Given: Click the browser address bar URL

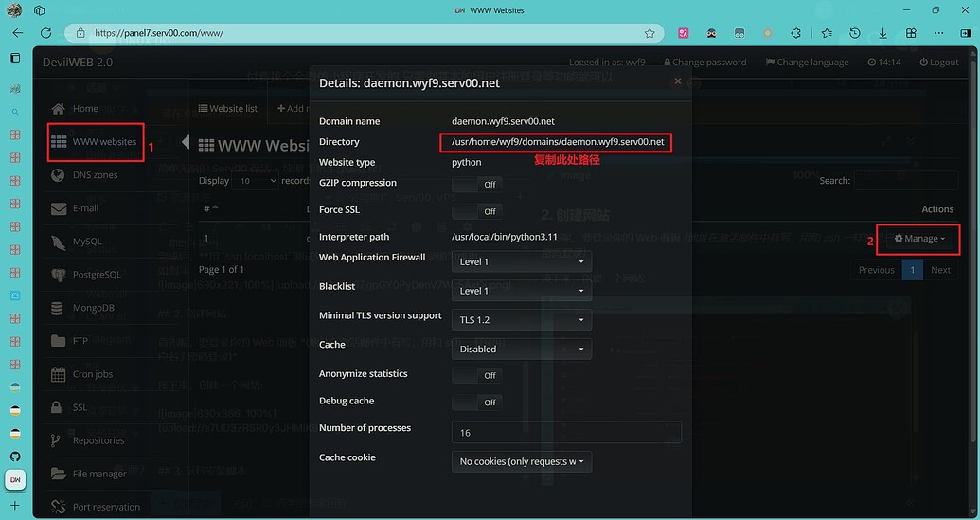Looking at the screenshot, I should (x=159, y=33).
